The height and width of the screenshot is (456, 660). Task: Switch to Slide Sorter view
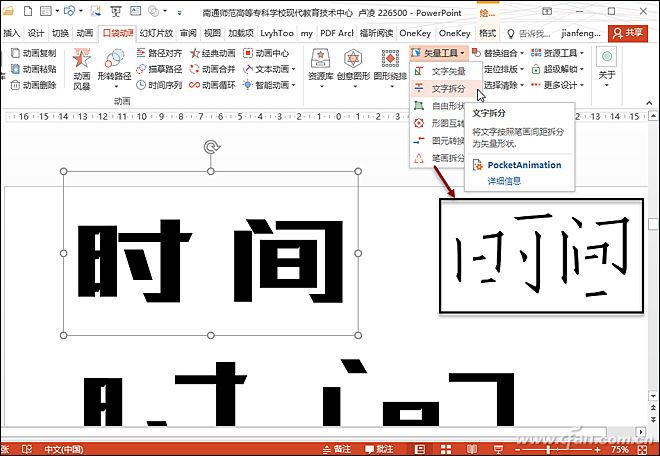[446, 449]
